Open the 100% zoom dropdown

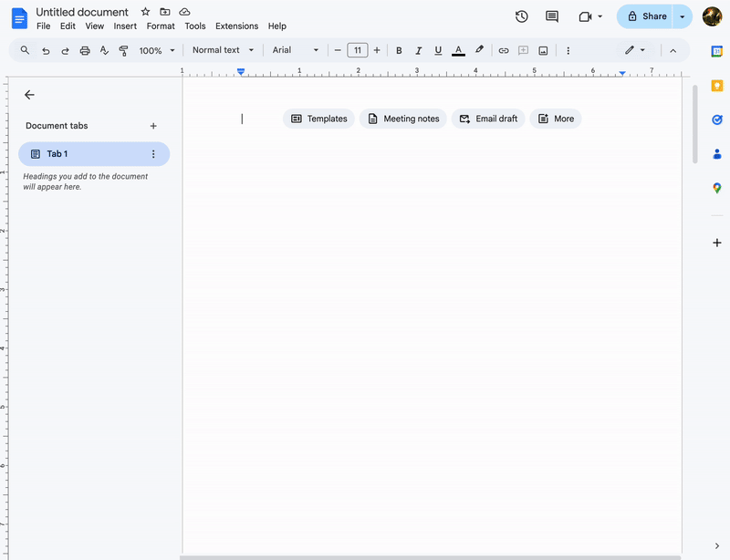pyautogui.click(x=156, y=51)
